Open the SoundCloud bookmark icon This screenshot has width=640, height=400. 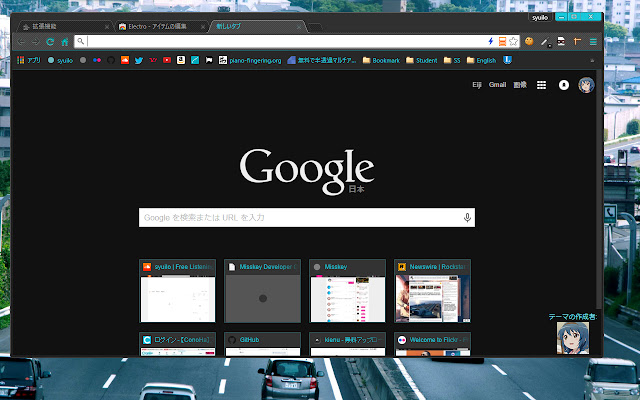125,60
